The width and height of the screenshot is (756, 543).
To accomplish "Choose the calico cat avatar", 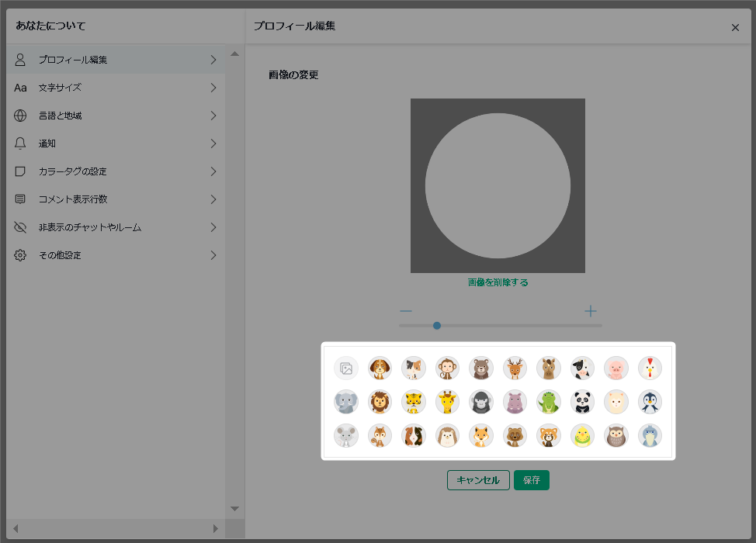I will pyautogui.click(x=414, y=368).
